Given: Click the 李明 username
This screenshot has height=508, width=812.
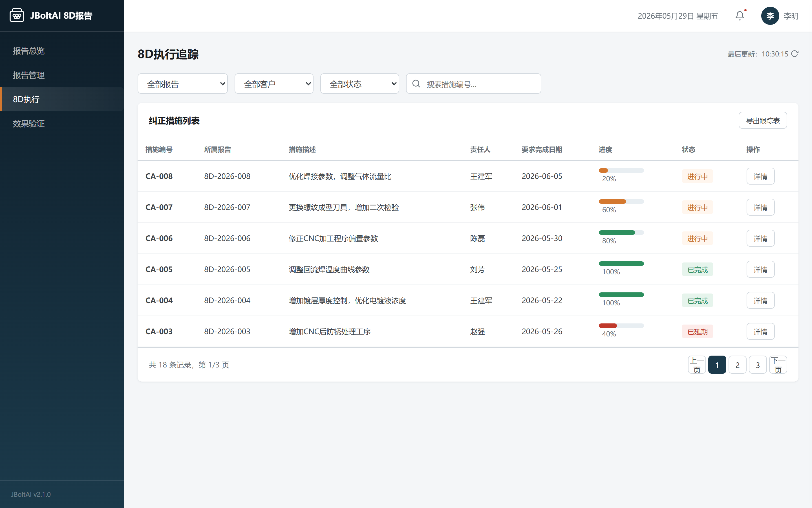Looking at the screenshot, I should tap(791, 16).
